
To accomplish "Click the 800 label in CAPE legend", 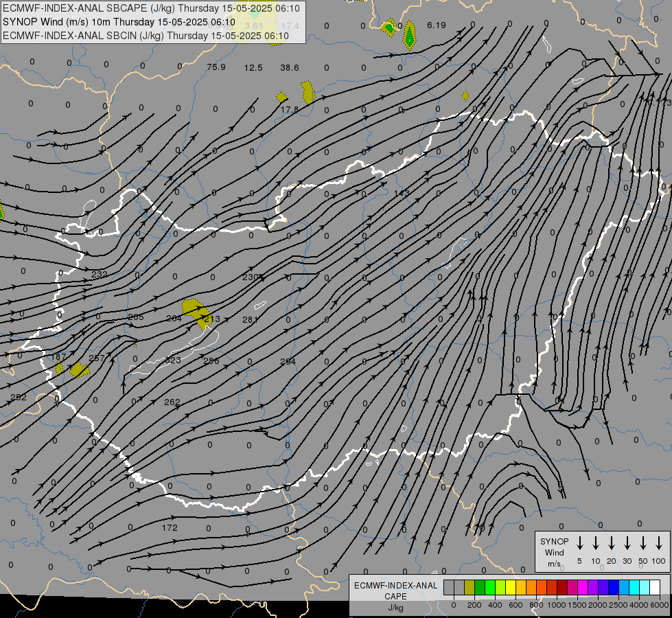I will [536, 605].
